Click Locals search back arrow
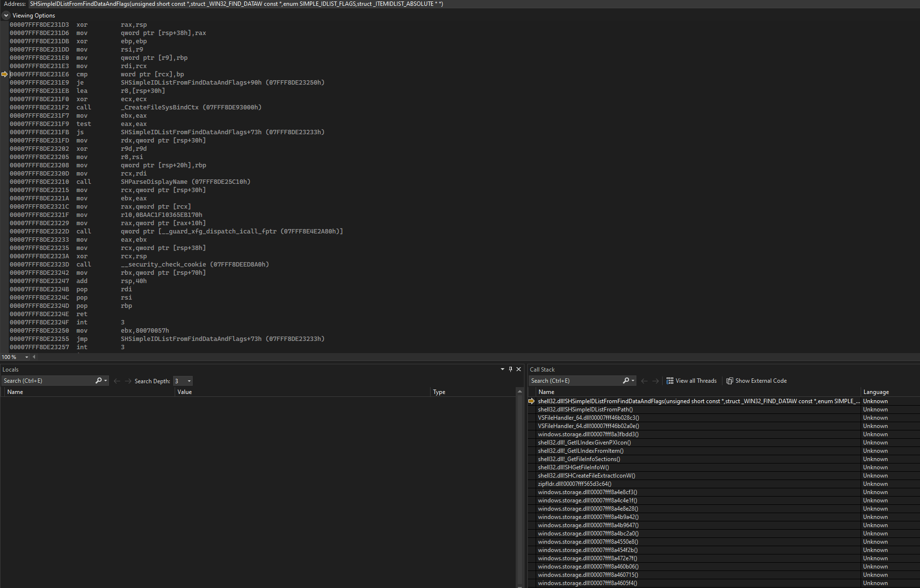The height and width of the screenshot is (588, 920). click(117, 381)
